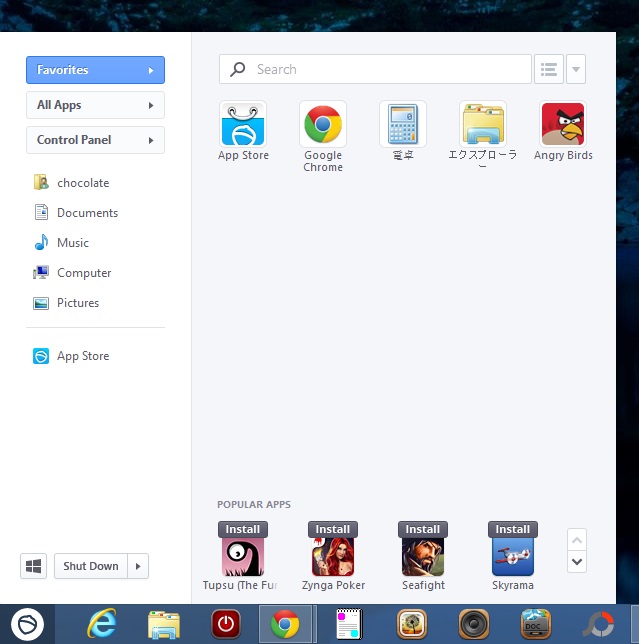Open the DOC app in the taskbar

pyautogui.click(x=536, y=624)
